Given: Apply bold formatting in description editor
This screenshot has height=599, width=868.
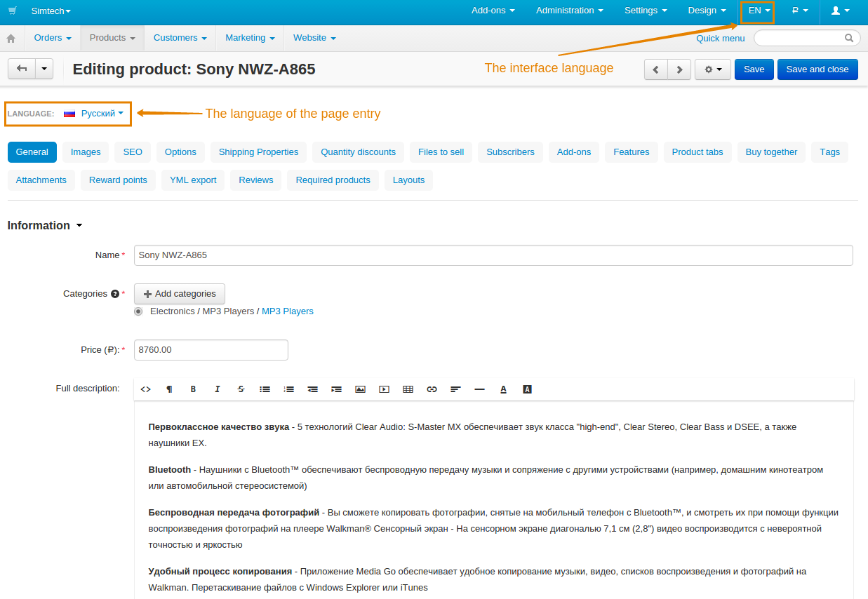Looking at the screenshot, I should pos(193,389).
